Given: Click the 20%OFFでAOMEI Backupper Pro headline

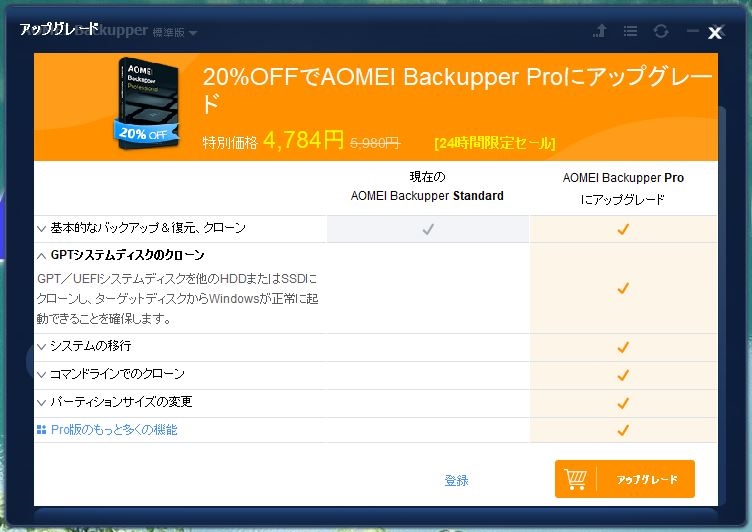Looking at the screenshot, I should pos(458,90).
